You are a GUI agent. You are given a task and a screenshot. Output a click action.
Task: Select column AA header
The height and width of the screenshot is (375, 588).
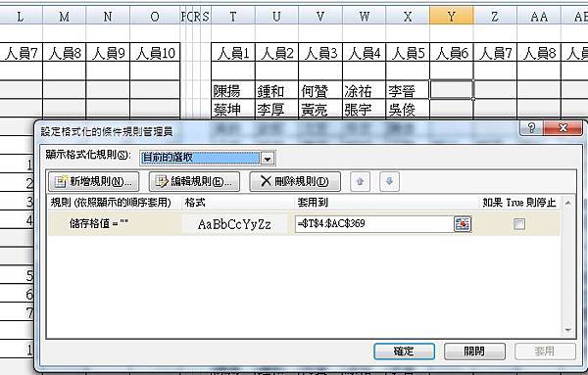pyautogui.click(x=539, y=16)
